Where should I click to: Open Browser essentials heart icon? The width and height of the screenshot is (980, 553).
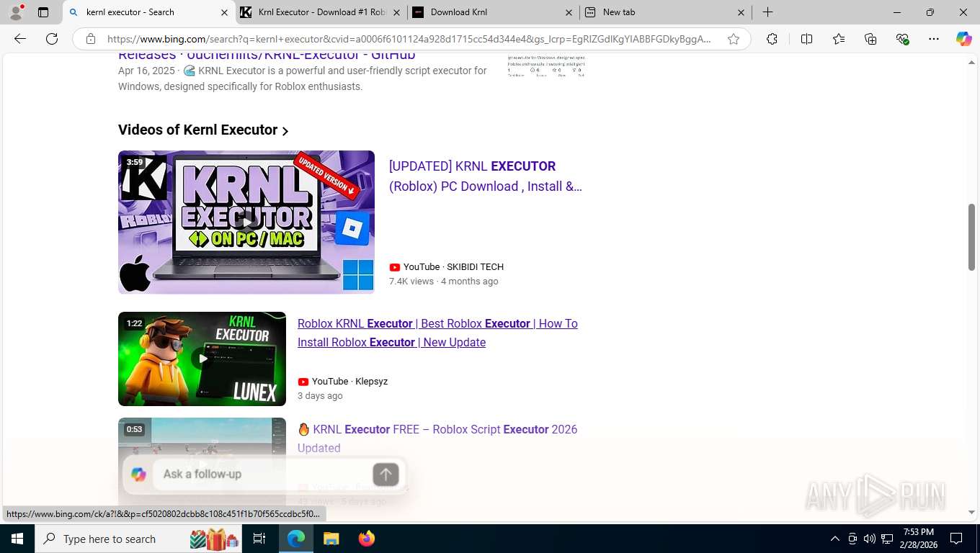[x=902, y=39]
